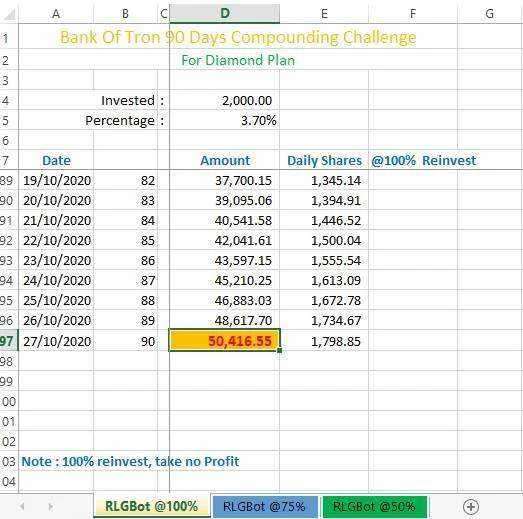Click the '@100% Reinvest' heading

point(423,160)
